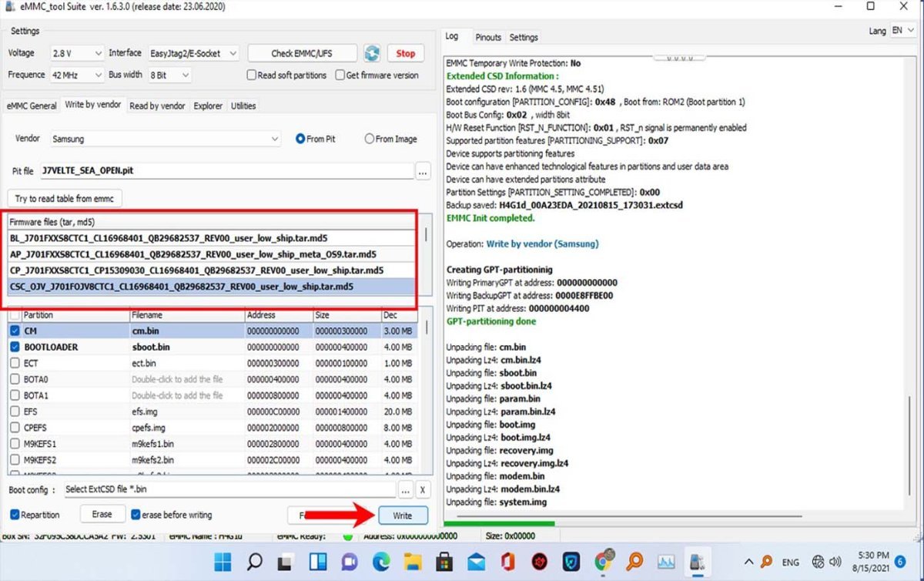This screenshot has height=581, width=924.
Task: Switch to the Write by vendor tab
Action: click(93, 105)
